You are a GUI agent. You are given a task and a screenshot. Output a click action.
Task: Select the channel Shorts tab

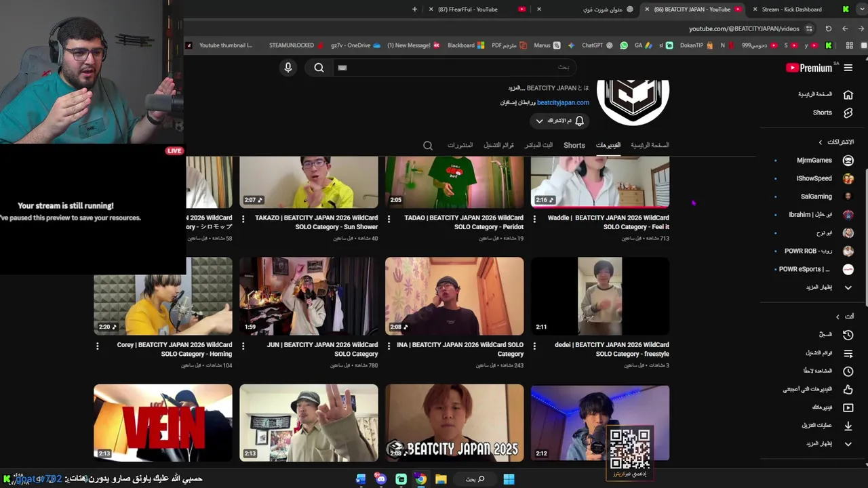tap(574, 145)
